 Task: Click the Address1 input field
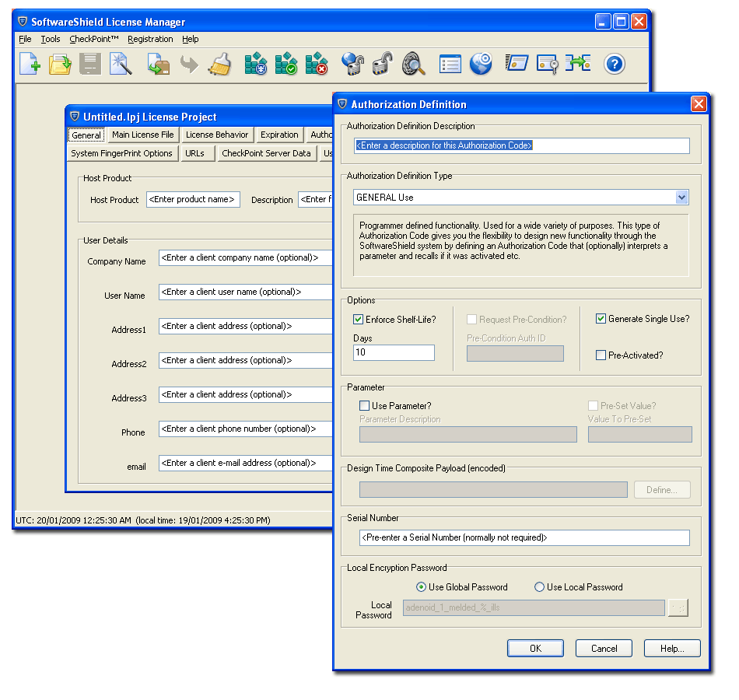pyautogui.click(x=246, y=326)
